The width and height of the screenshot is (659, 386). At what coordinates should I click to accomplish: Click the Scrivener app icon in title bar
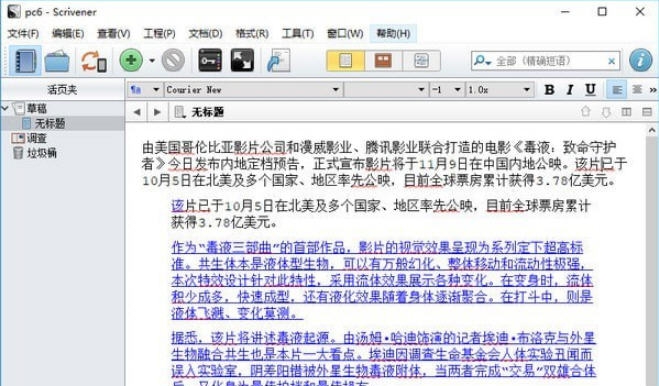point(13,12)
